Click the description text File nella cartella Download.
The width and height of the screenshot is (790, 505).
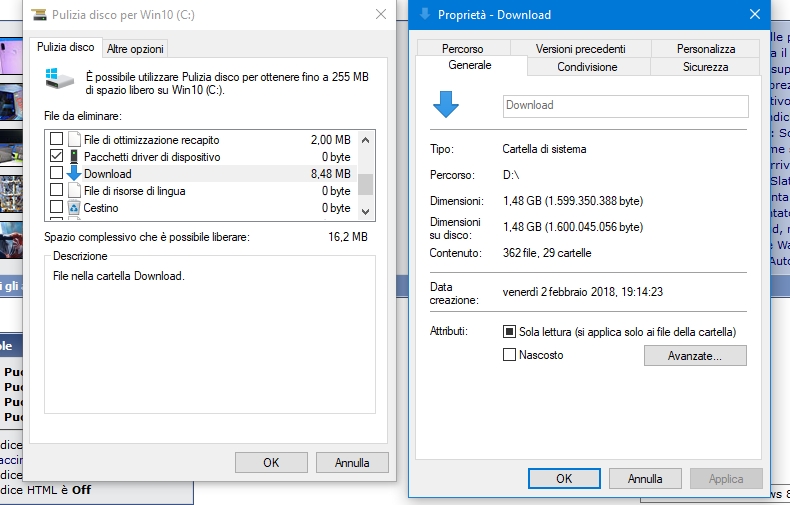(x=119, y=276)
